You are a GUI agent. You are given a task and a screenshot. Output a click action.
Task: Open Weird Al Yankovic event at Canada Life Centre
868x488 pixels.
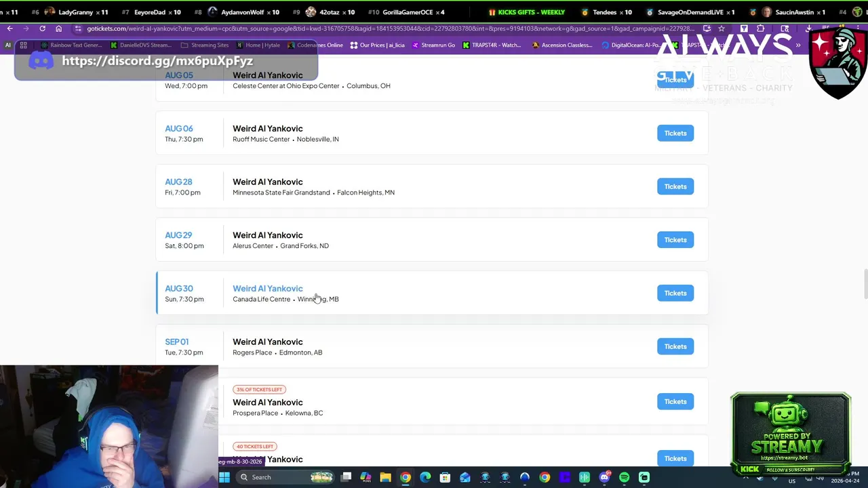point(268,289)
